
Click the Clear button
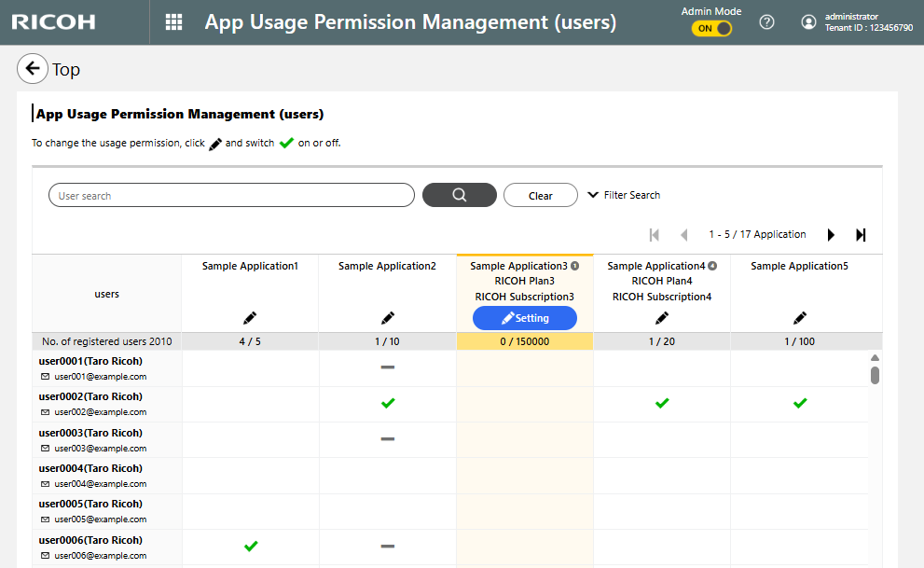(x=540, y=196)
